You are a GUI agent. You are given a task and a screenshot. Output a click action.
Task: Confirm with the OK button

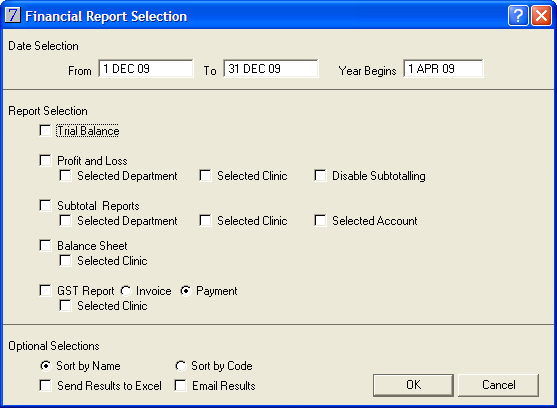point(413,385)
